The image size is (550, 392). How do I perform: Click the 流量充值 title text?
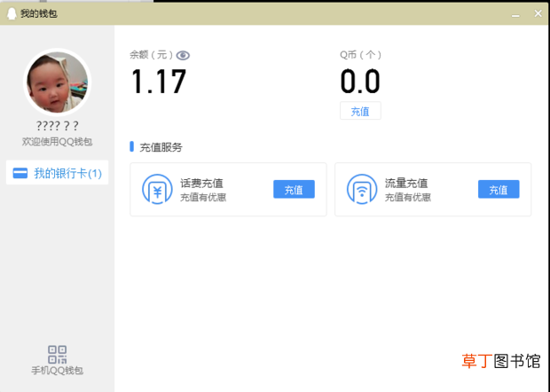406,183
